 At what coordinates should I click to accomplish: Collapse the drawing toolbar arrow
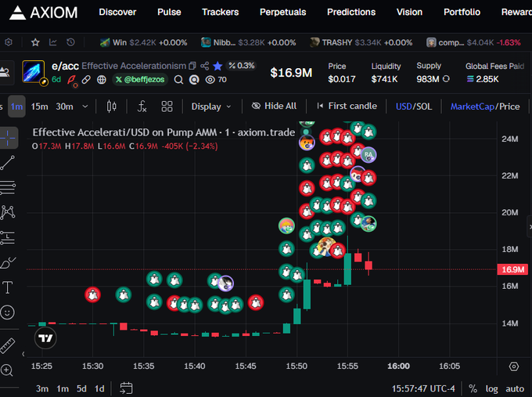click(23, 354)
